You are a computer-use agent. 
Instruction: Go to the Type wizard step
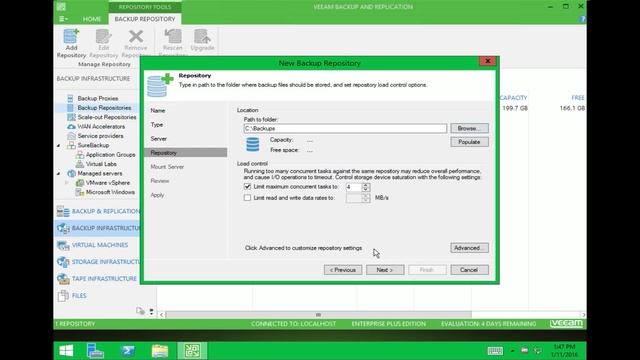coord(157,125)
